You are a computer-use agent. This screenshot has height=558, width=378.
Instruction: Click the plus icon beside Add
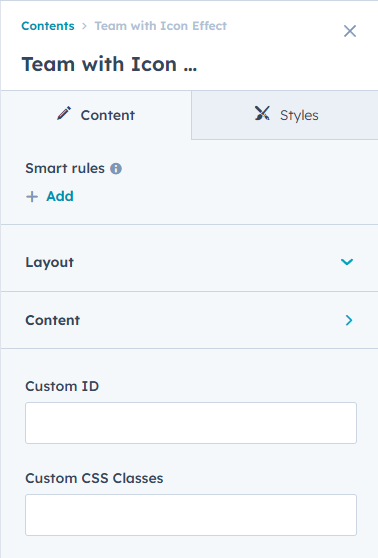[32, 196]
